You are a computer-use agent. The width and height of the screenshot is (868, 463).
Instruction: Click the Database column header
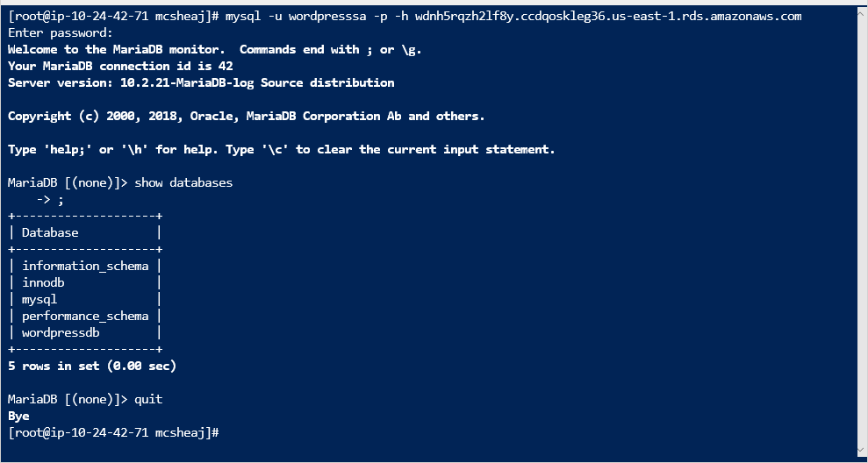[x=50, y=232]
